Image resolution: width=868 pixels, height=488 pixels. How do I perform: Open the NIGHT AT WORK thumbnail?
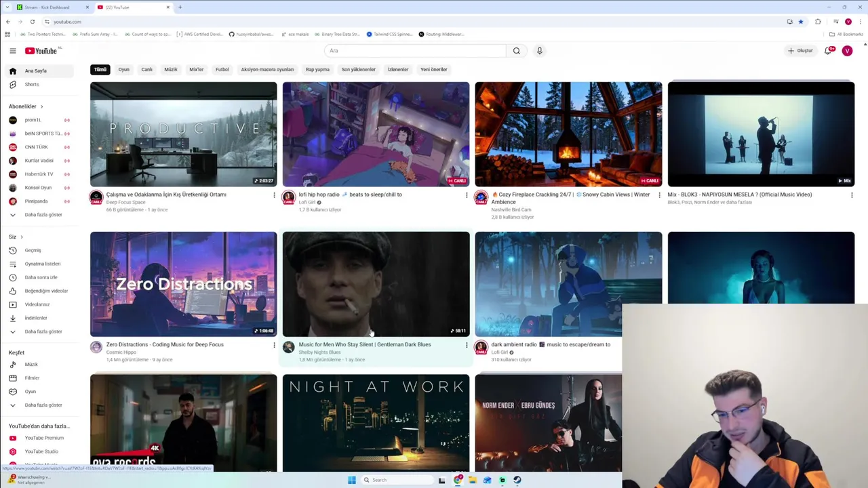click(x=376, y=423)
